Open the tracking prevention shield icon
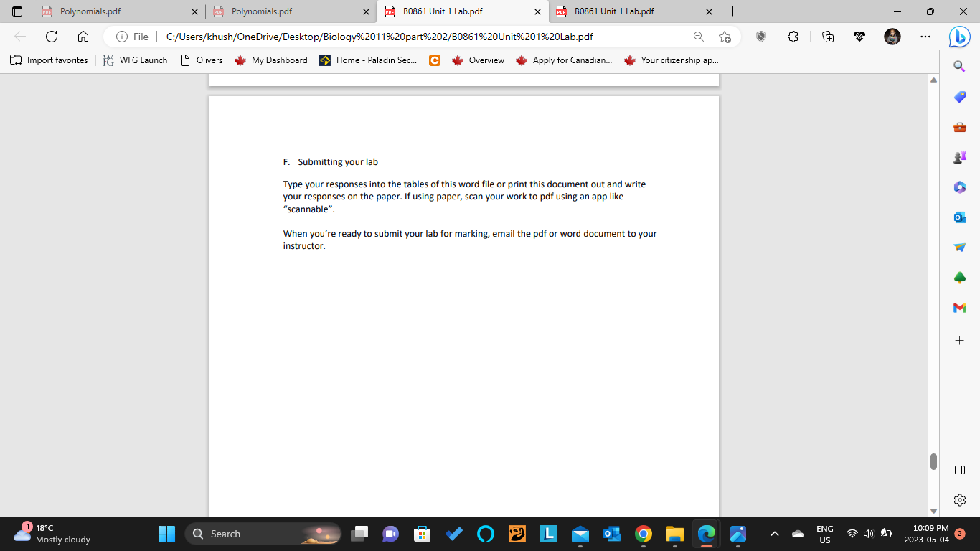The width and height of the screenshot is (980, 551). 761,37
